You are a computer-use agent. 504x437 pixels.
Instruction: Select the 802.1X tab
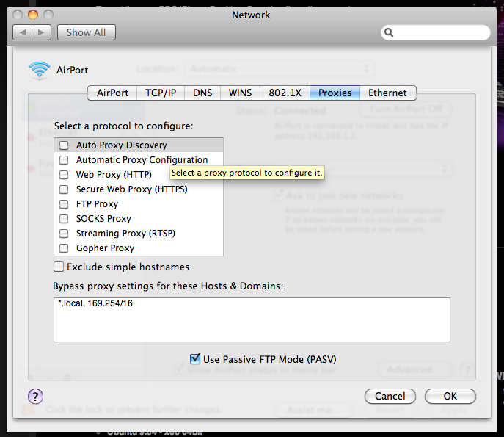pos(285,93)
